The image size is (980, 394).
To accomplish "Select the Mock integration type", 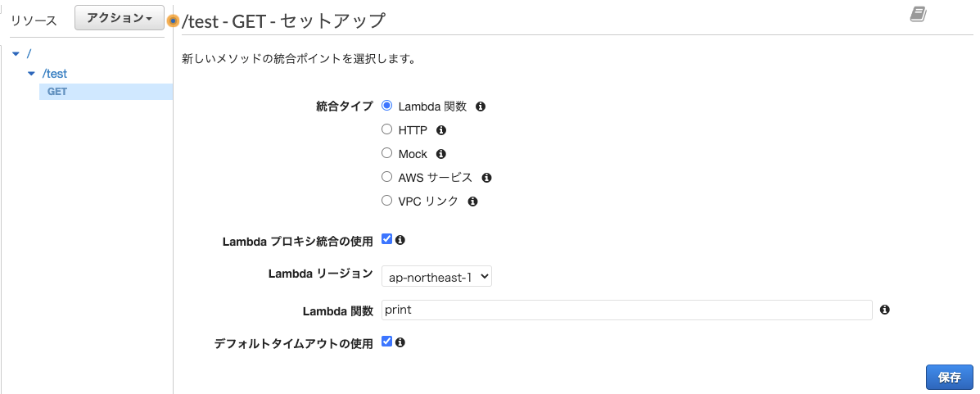I will (x=387, y=153).
